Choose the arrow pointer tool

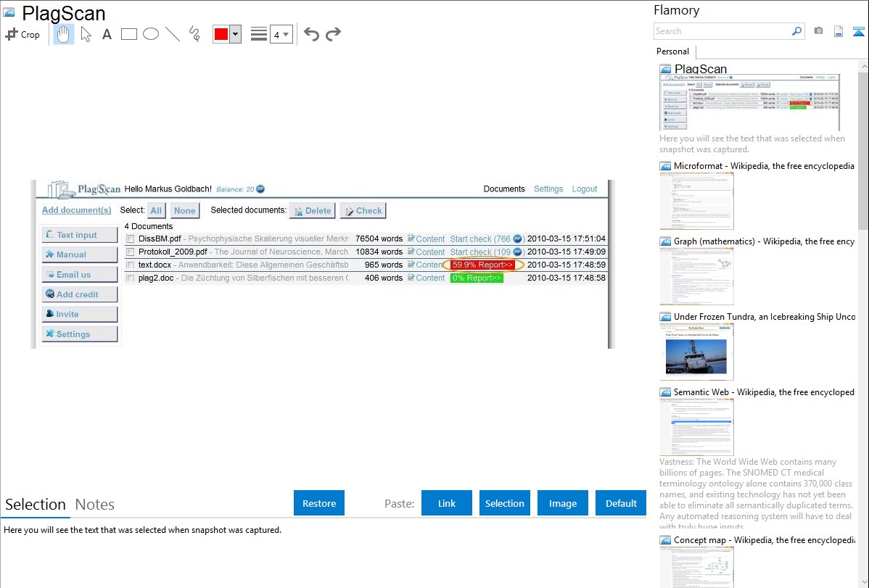(86, 34)
